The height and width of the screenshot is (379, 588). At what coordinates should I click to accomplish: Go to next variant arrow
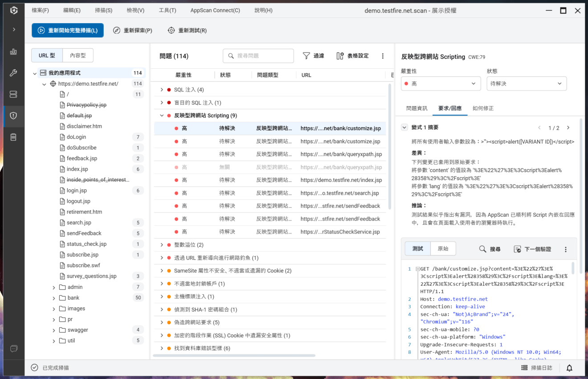coord(568,128)
